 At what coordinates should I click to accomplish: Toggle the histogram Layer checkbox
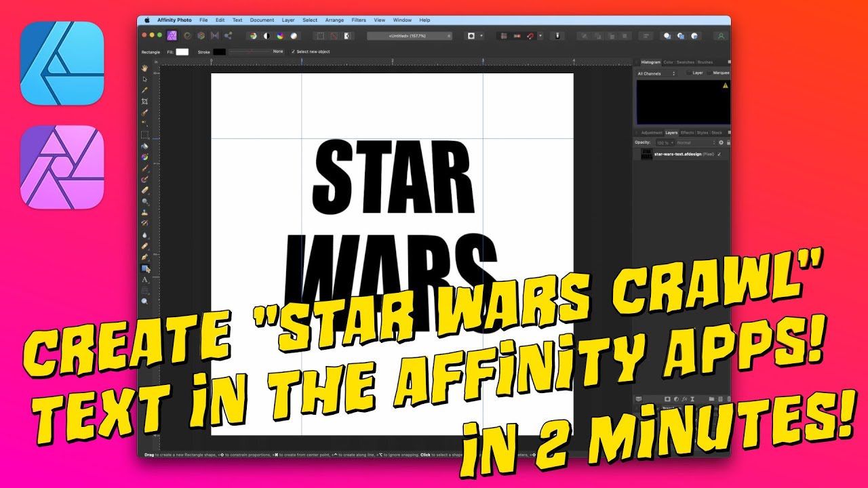click(x=688, y=73)
